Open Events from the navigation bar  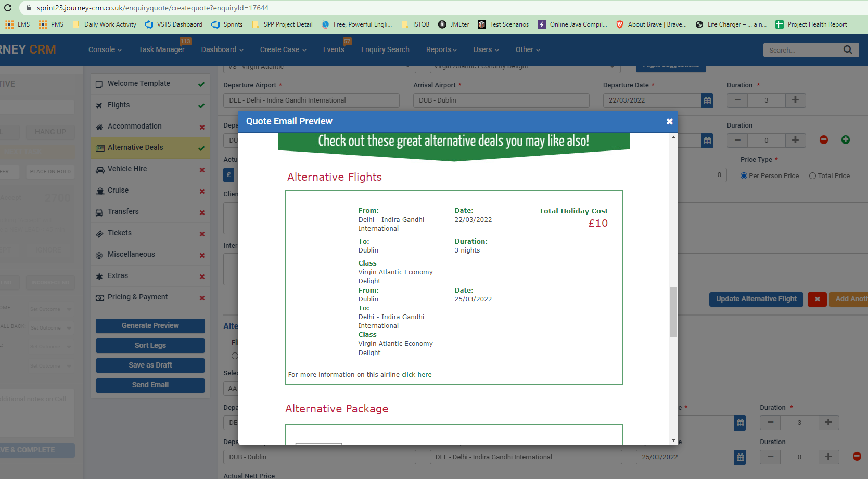334,49
